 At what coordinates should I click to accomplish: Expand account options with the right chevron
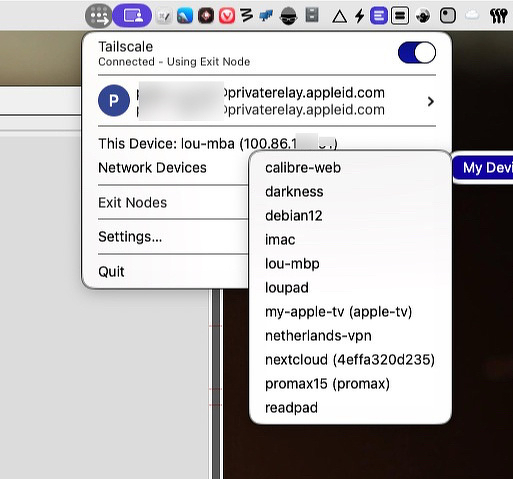(x=431, y=101)
